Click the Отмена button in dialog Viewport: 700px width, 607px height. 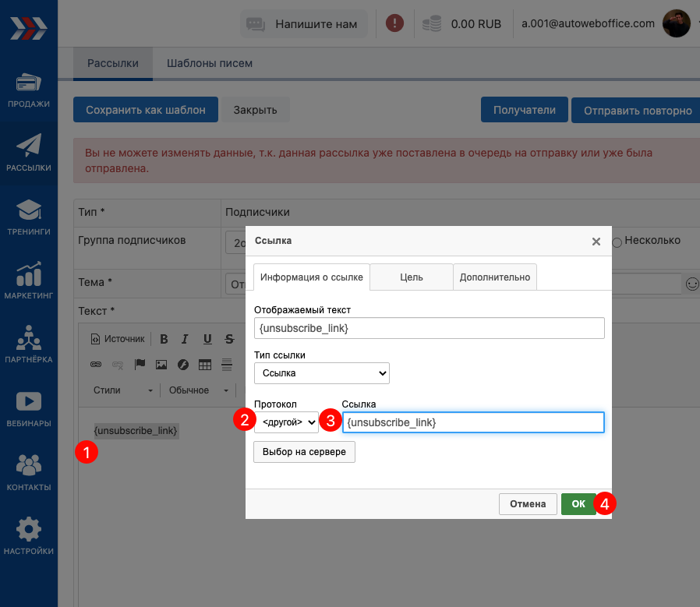coord(529,504)
